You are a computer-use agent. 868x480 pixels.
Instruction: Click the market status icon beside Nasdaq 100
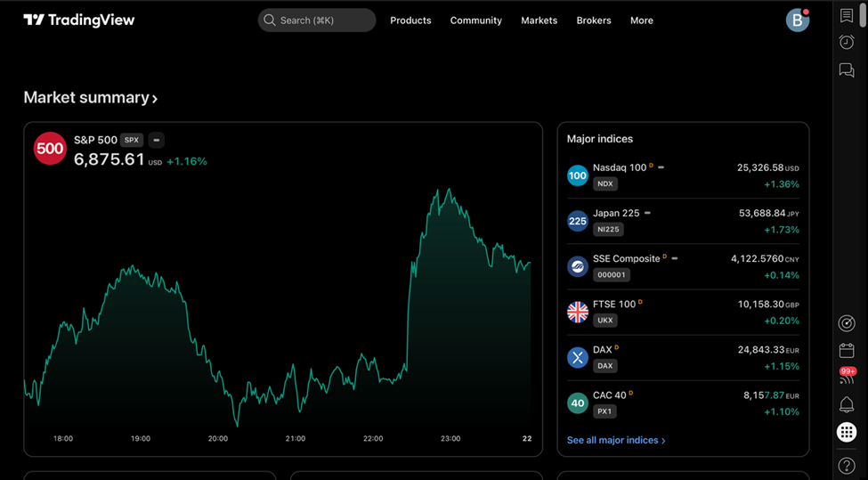click(661, 167)
